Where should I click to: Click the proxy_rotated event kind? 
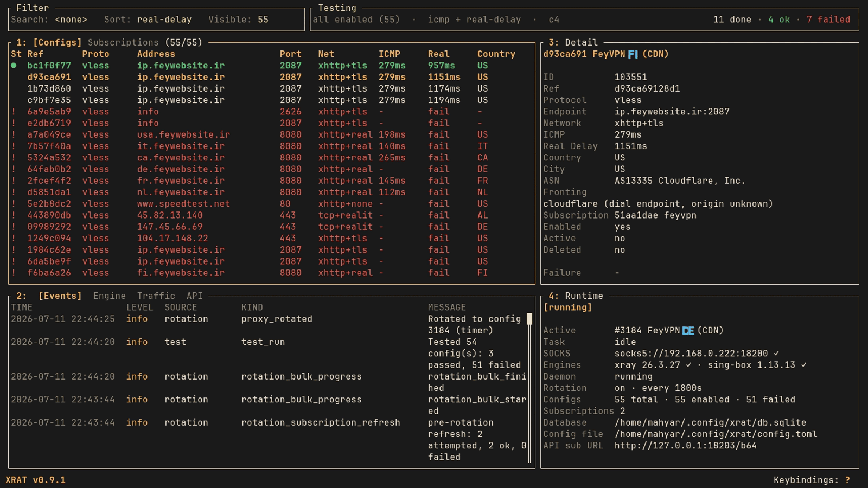pyautogui.click(x=277, y=319)
